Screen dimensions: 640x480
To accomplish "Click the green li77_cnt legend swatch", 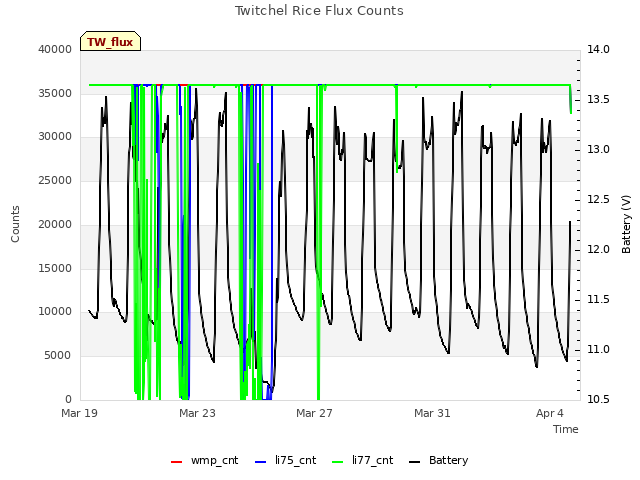I will click(338, 462).
